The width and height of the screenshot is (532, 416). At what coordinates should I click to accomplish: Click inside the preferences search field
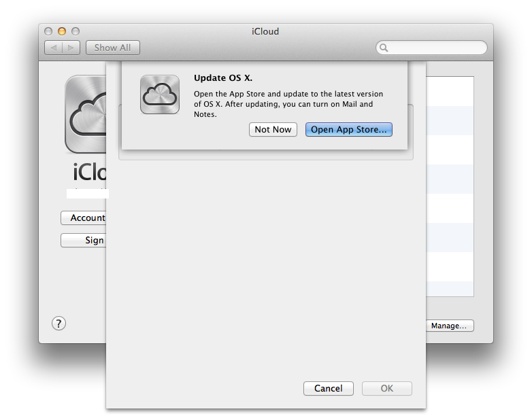431,48
